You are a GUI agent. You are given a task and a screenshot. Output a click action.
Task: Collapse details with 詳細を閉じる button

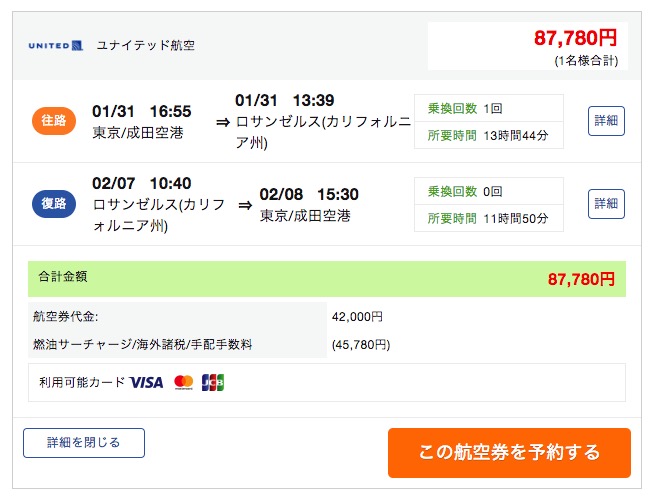84,442
